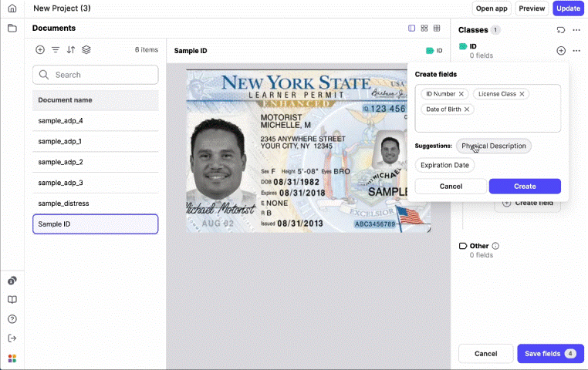Open the coins usage icon in sidebar
This screenshot has height=370, width=588.
[12, 281]
